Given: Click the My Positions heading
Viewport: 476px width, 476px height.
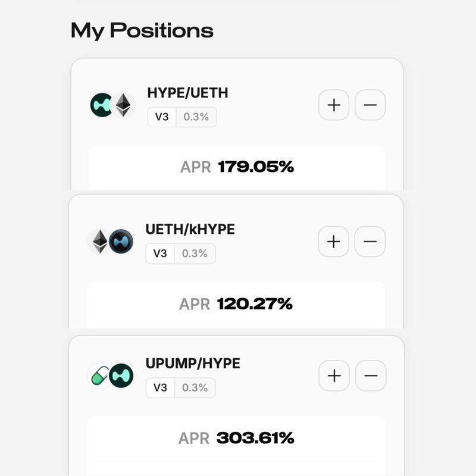Looking at the screenshot, I should (142, 30).
